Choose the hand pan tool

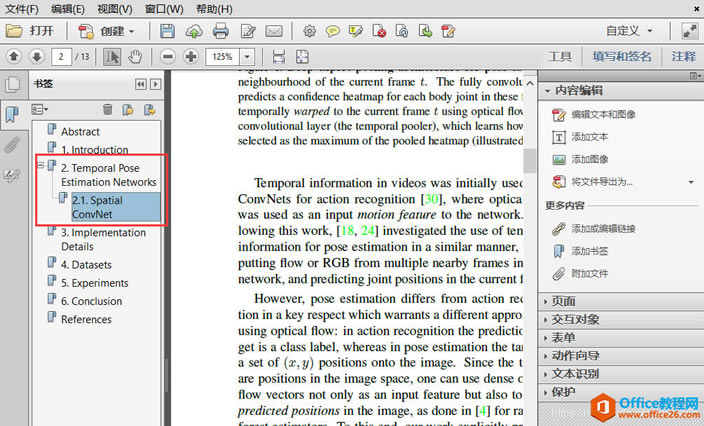point(135,57)
